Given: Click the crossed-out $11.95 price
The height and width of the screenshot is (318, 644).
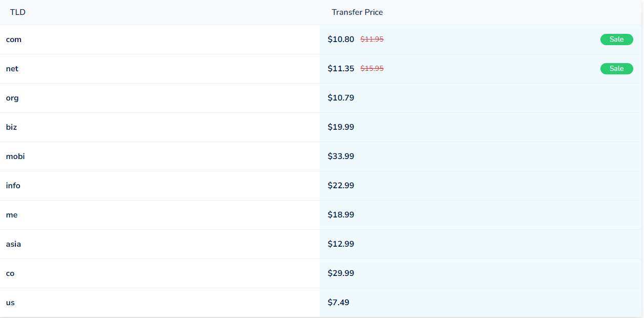Looking at the screenshot, I should coord(372,39).
